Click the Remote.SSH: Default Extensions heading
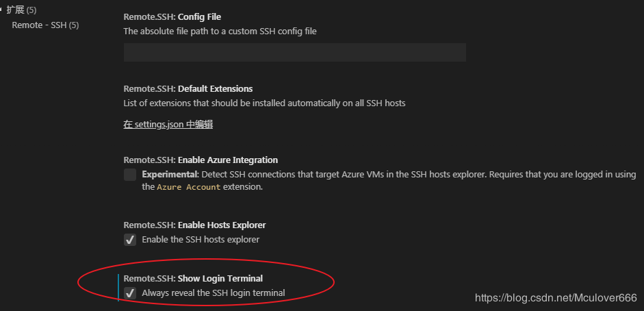Viewport: 644px width, 311px height. [188, 88]
